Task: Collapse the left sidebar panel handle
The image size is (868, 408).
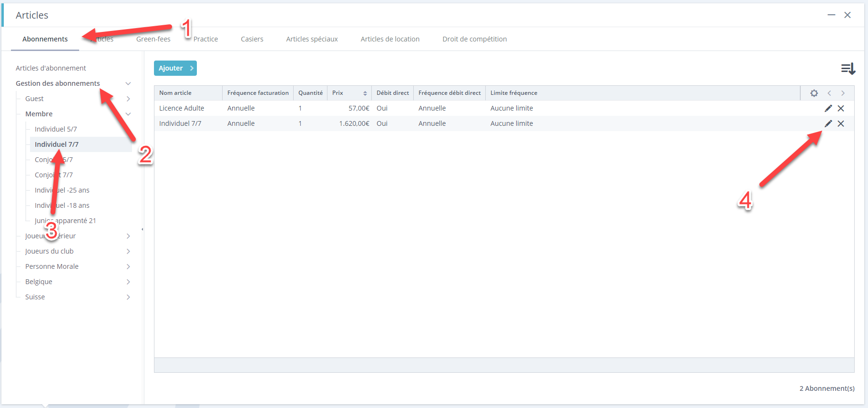Action: click(142, 229)
